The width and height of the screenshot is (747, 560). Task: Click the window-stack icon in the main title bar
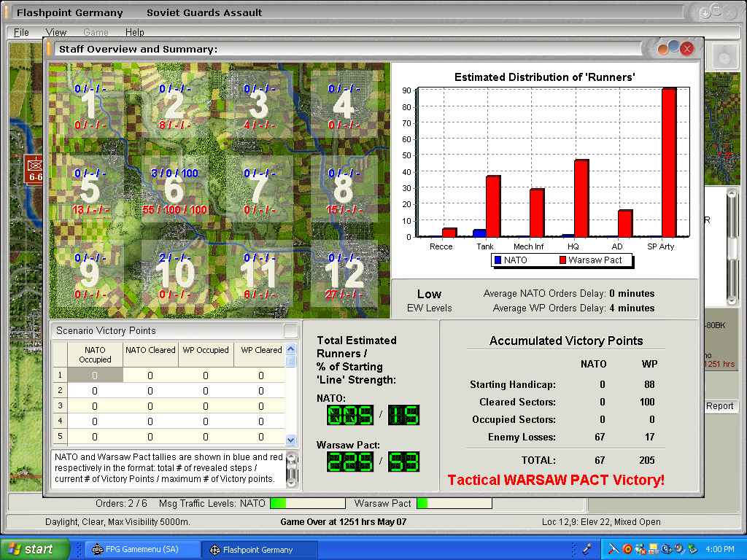coord(716,9)
